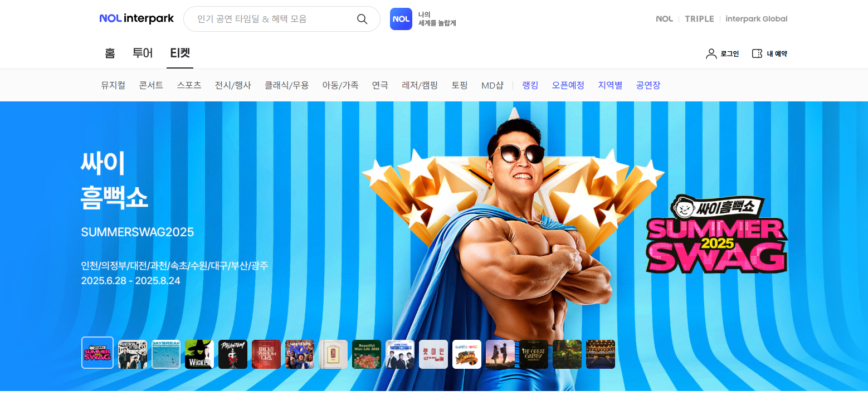Click the login person icon
The width and height of the screenshot is (868, 405).
[x=711, y=53]
